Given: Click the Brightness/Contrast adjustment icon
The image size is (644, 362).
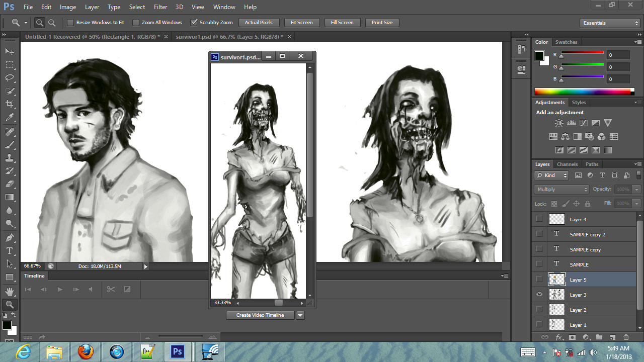Looking at the screenshot, I should pyautogui.click(x=559, y=123).
